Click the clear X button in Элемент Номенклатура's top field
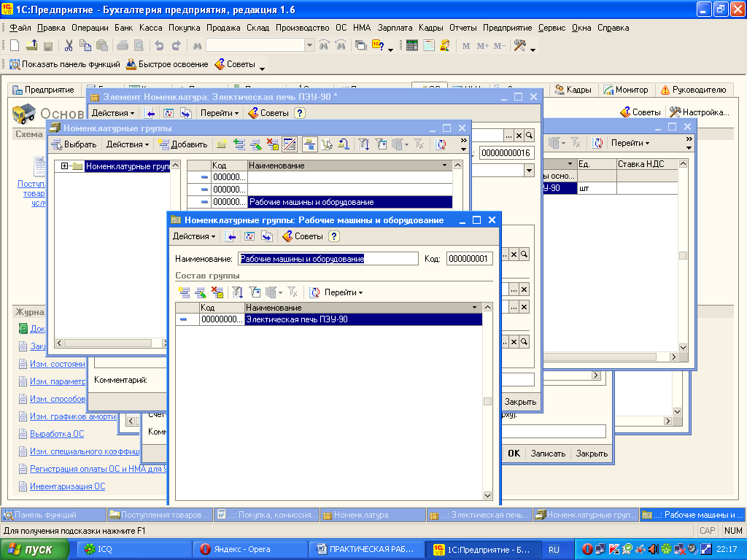The height and width of the screenshot is (560, 747). 519,135
